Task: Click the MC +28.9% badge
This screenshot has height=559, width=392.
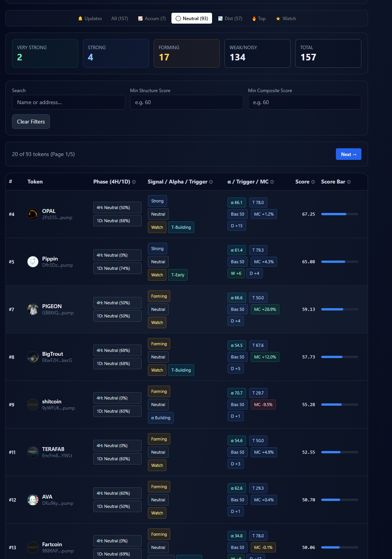Action: (265, 309)
